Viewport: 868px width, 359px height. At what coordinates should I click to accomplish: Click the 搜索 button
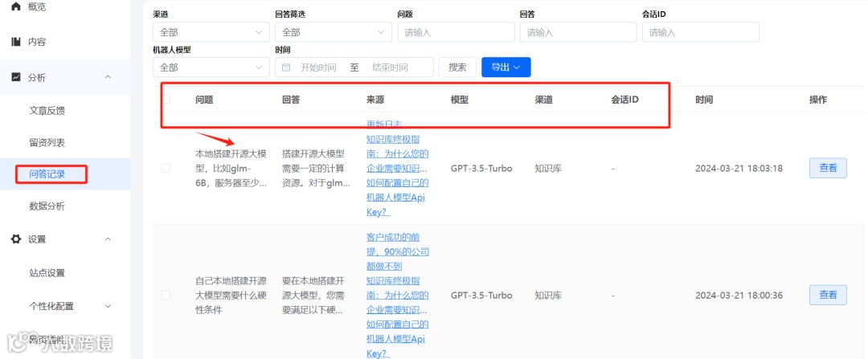click(457, 67)
